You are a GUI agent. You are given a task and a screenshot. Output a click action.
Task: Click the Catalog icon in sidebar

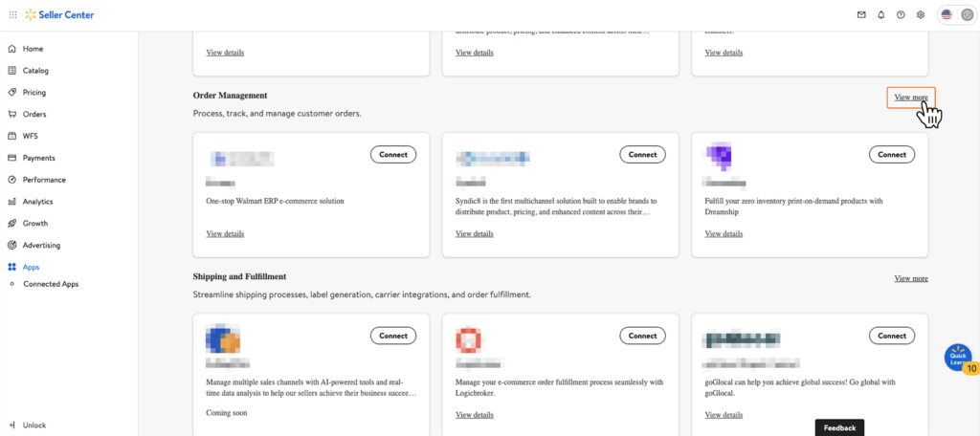tap(11, 71)
